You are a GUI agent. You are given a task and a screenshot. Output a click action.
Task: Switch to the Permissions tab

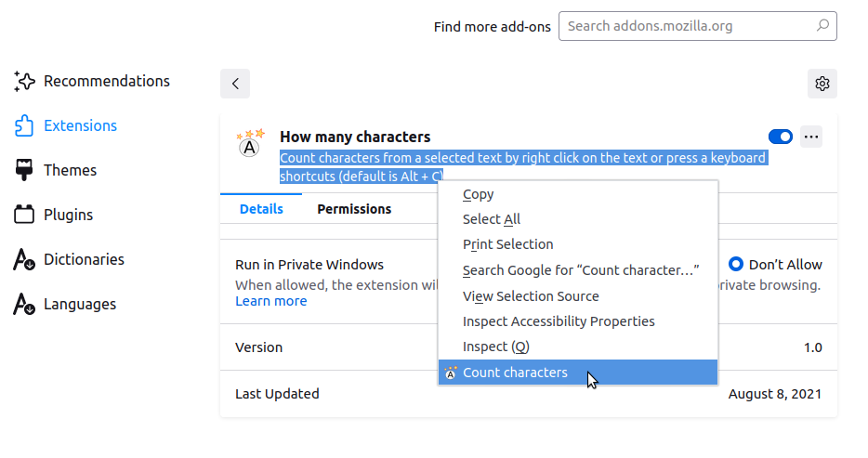tap(354, 209)
